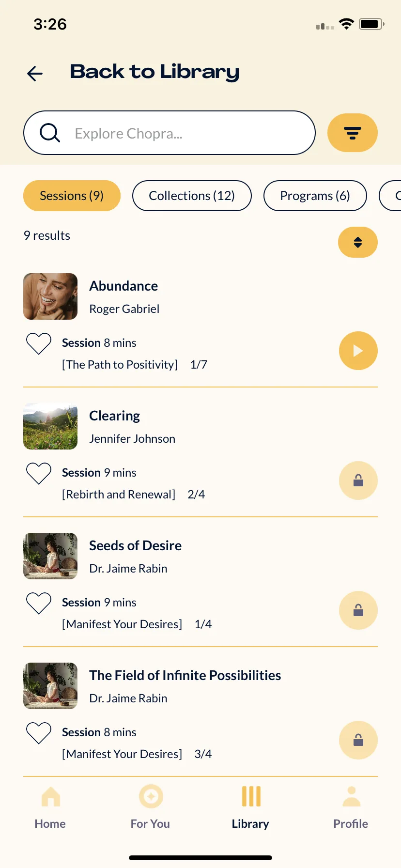This screenshot has height=868, width=401.
Task: Tap lock icon for Field of Infinite Possibilities
Action: coord(358,740)
